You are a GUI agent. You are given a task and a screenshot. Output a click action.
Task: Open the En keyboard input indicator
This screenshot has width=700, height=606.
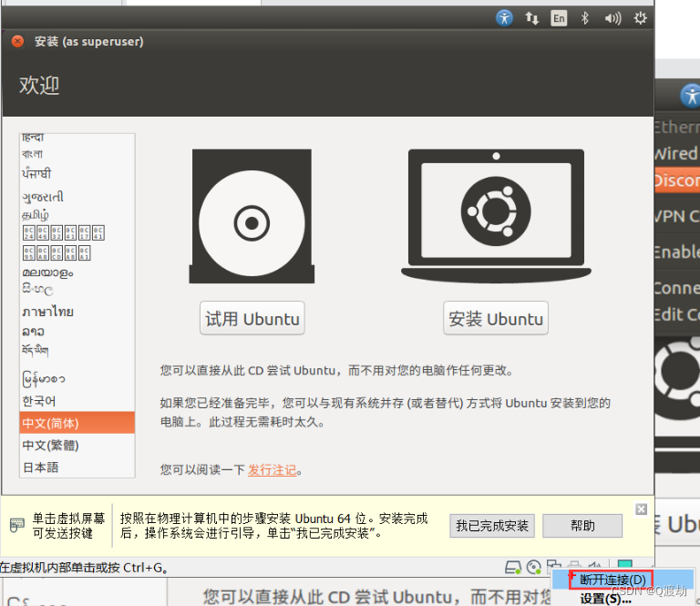point(559,18)
